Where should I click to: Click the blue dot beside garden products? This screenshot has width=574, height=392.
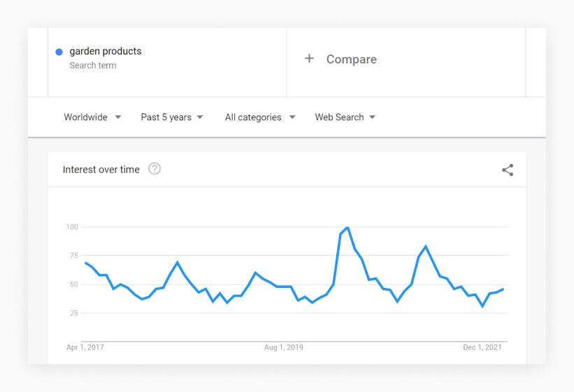[59, 52]
